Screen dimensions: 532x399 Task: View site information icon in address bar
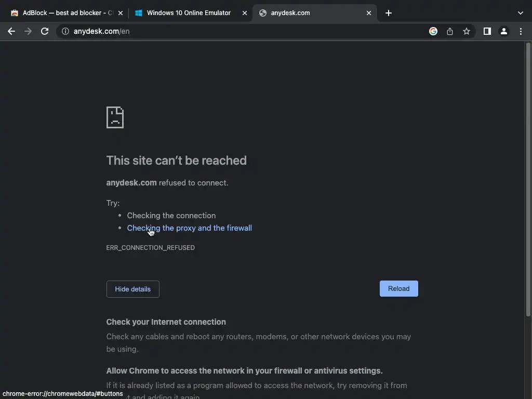(65, 31)
